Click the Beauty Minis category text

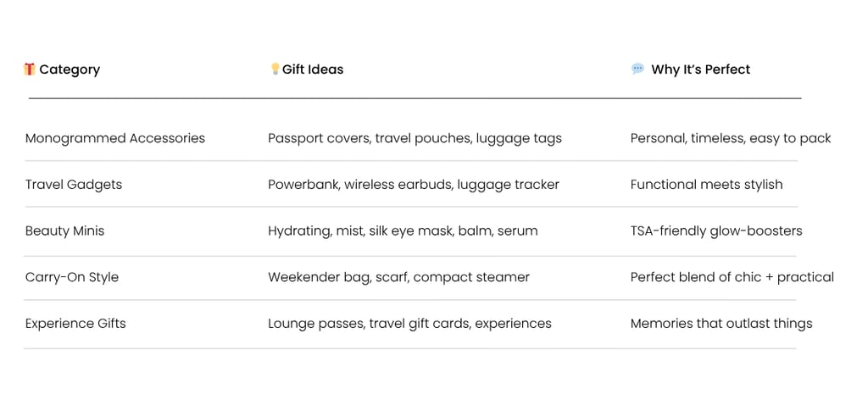(x=65, y=230)
